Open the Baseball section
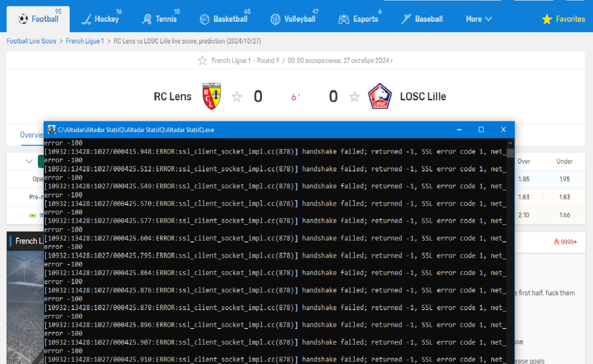This screenshot has width=593, height=364. click(x=422, y=19)
